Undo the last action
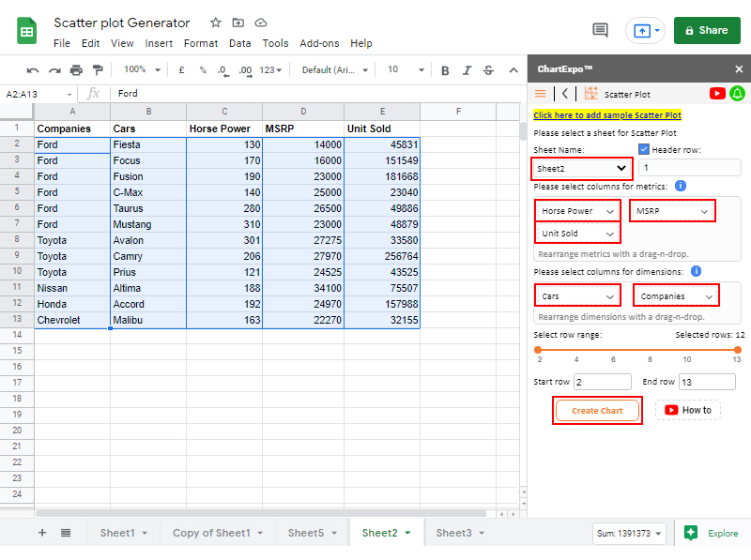The width and height of the screenshot is (751, 560). click(x=33, y=70)
